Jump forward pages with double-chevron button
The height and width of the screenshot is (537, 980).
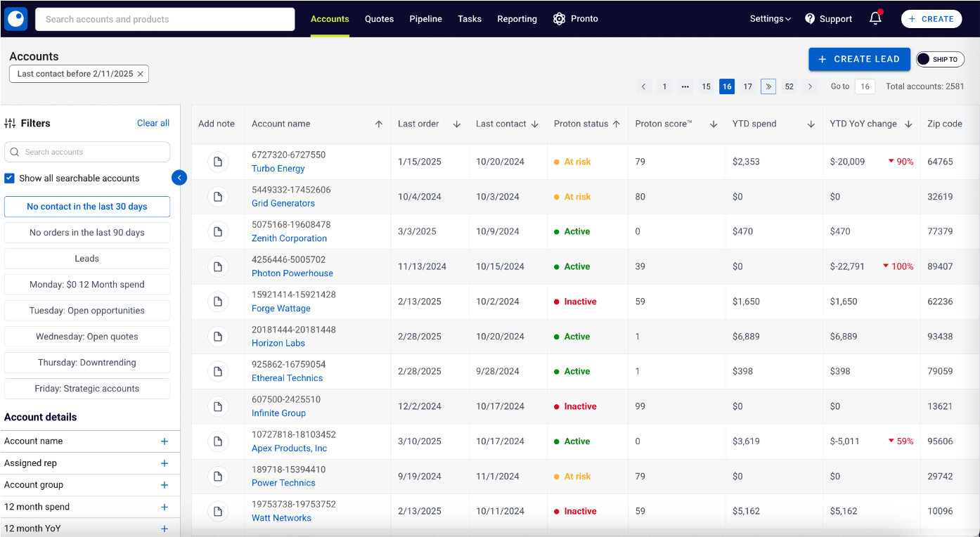click(768, 86)
